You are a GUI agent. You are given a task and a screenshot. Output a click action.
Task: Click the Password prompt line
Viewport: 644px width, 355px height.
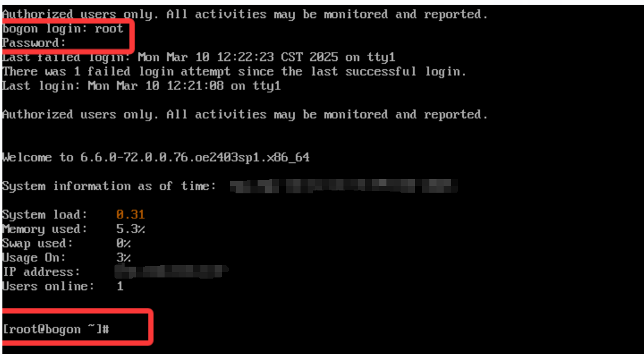34,43
